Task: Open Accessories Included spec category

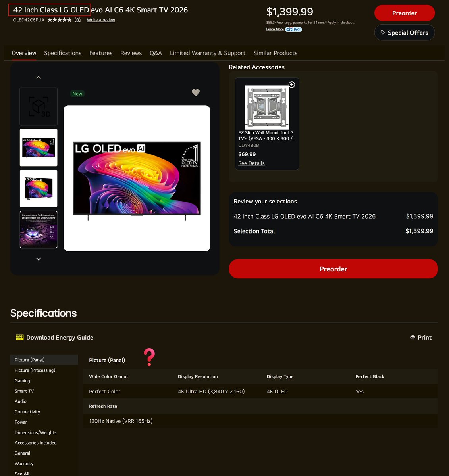Action: click(36, 443)
